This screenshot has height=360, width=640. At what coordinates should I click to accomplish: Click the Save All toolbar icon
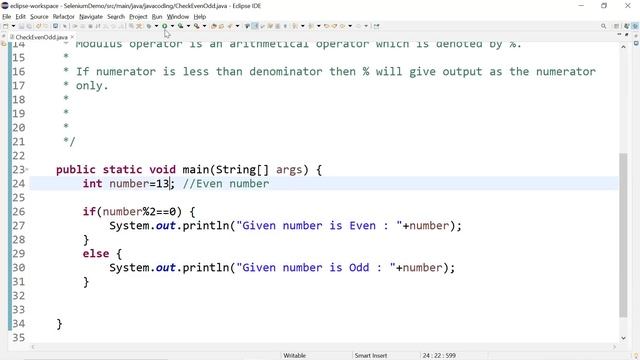(x=29, y=26)
